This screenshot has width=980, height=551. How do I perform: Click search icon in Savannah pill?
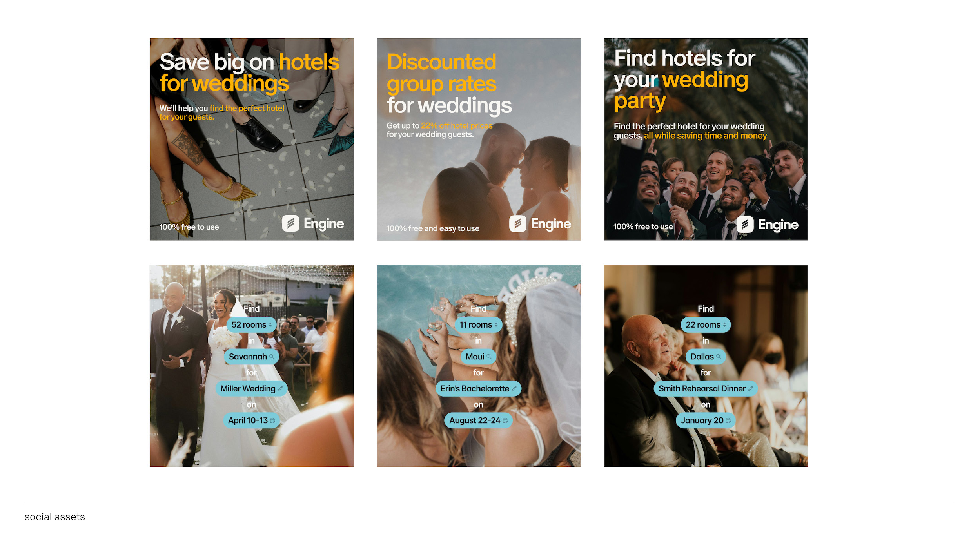[272, 357]
